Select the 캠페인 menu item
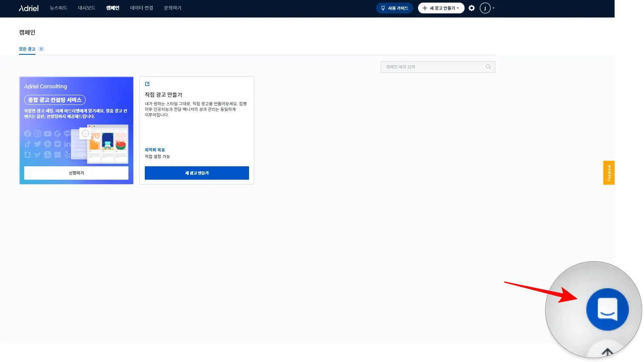 [113, 8]
